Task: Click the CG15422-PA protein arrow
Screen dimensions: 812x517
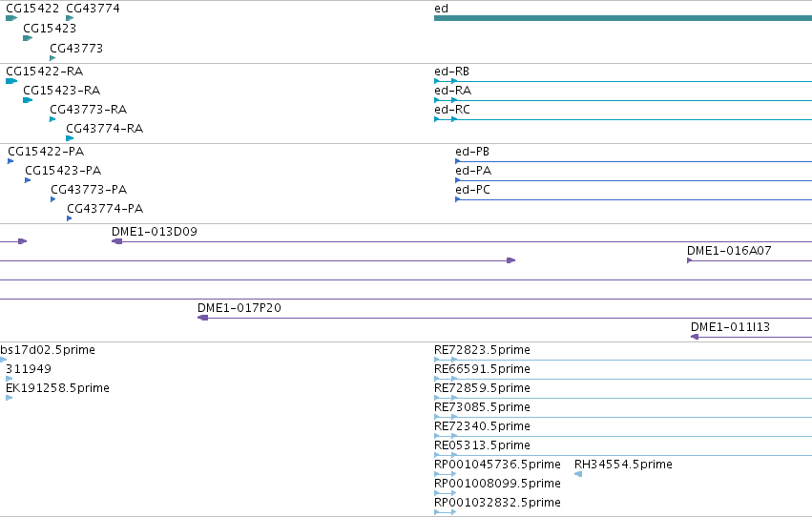Action: (10, 161)
